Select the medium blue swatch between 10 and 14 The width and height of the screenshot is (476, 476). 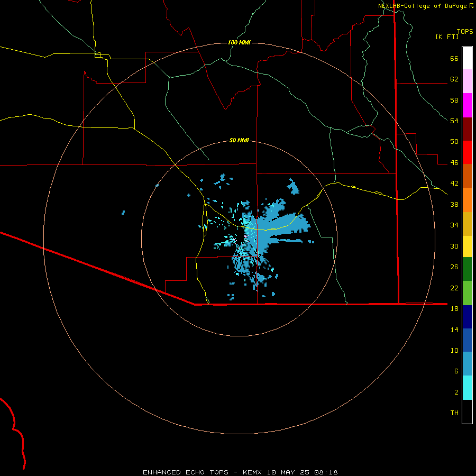[467, 340]
